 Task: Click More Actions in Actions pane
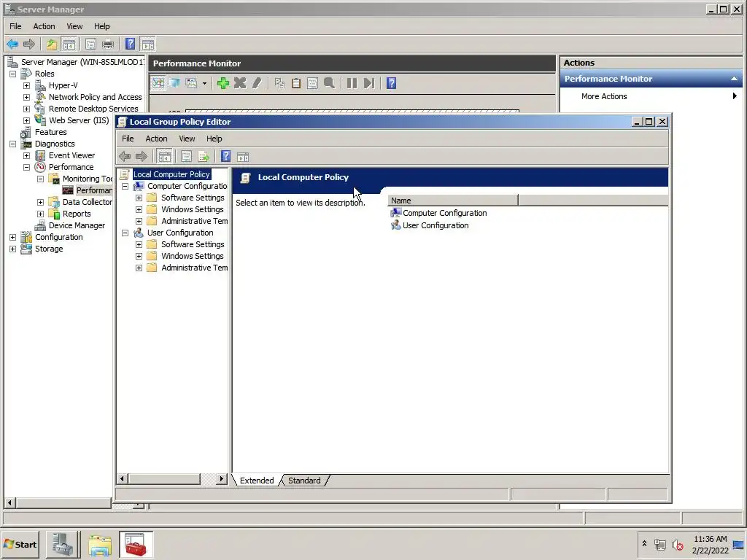(604, 96)
